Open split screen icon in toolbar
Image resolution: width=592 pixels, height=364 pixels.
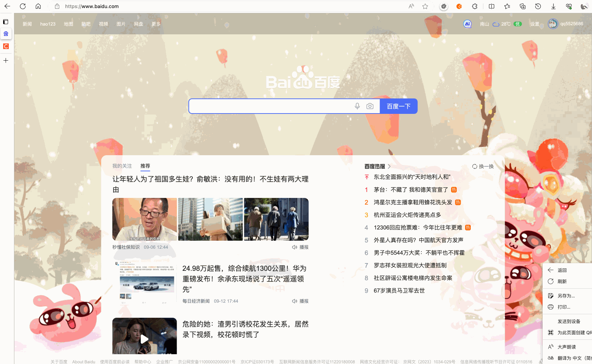point(491,6)
